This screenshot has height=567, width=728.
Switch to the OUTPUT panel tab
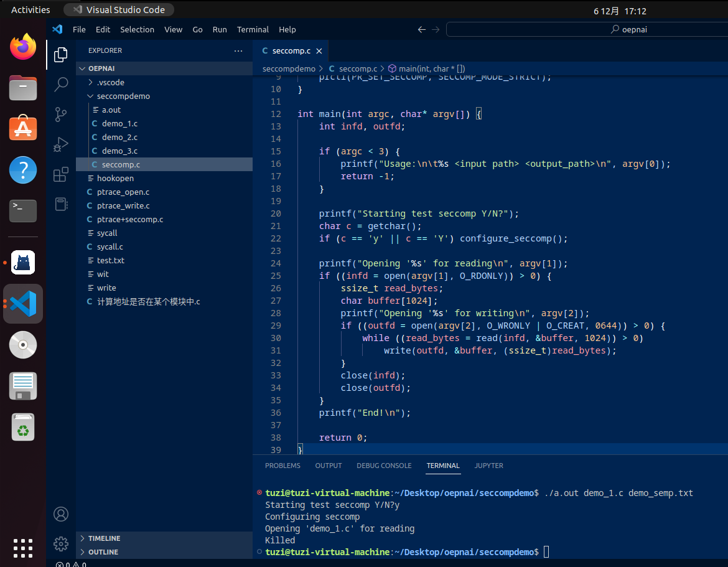click(328, 466)
